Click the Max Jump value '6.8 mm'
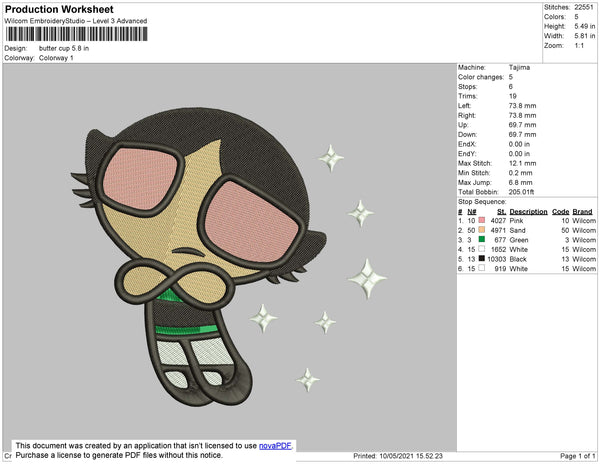600x464 pixels. click(x=521, y=182)
